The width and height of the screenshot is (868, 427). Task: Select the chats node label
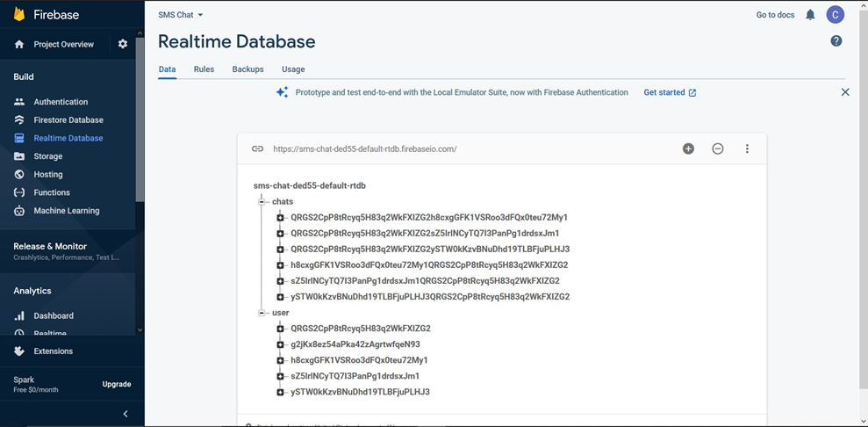(x=283, y=202)
